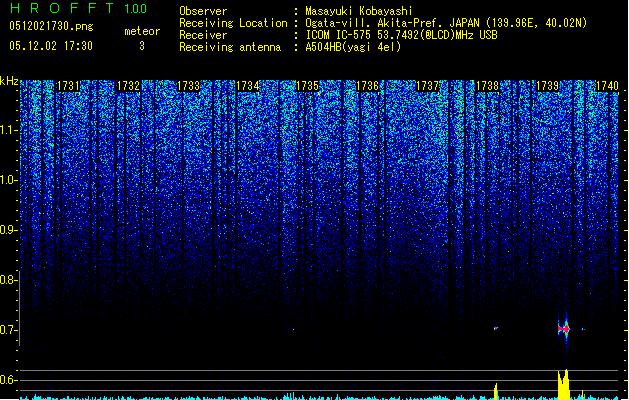Click the 1731 time marker
The image size is (629, 400).
(x=68, y=86)
